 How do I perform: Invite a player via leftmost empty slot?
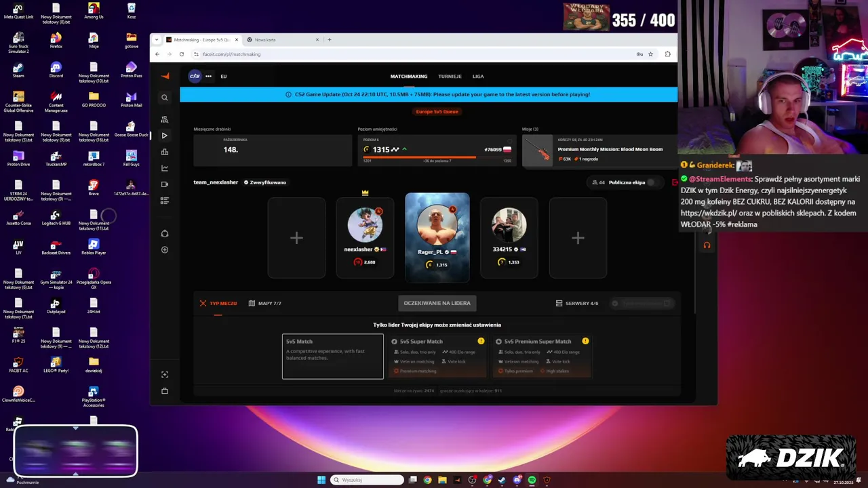[296, 237]
